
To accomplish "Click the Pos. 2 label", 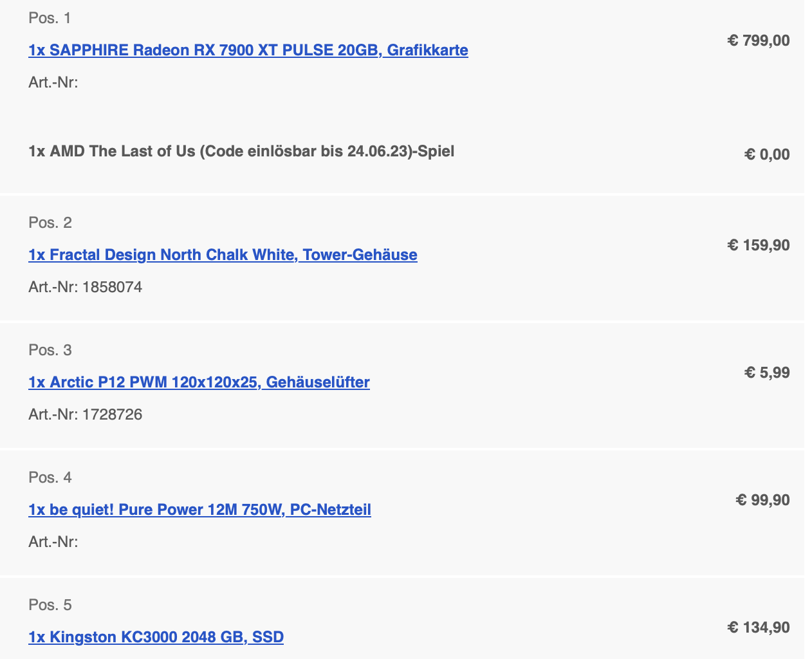I will point(50,223).
